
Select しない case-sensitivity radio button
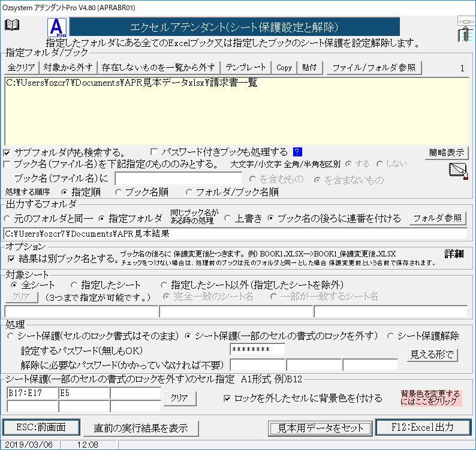click(379, 164)
